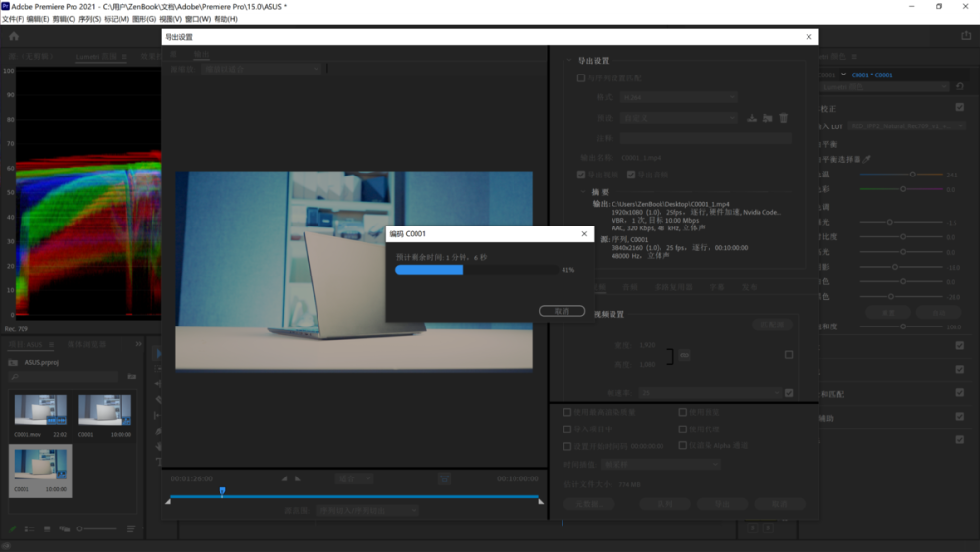Image resolution: width=980 pixels, height=552 pixels.
Task: Click the blue export preview playhead
Action: [221, 491]
